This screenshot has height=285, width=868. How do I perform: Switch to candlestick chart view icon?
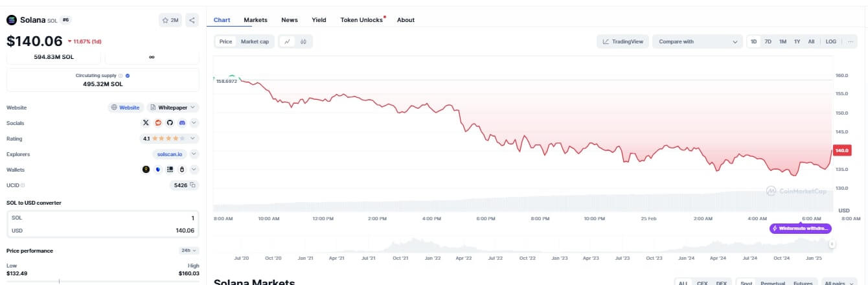pyautogui.click(x=303, y=41)
